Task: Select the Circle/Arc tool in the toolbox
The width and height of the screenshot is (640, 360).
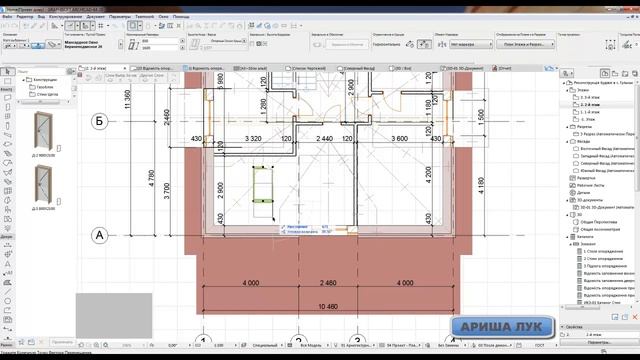Action: [7, 301]
